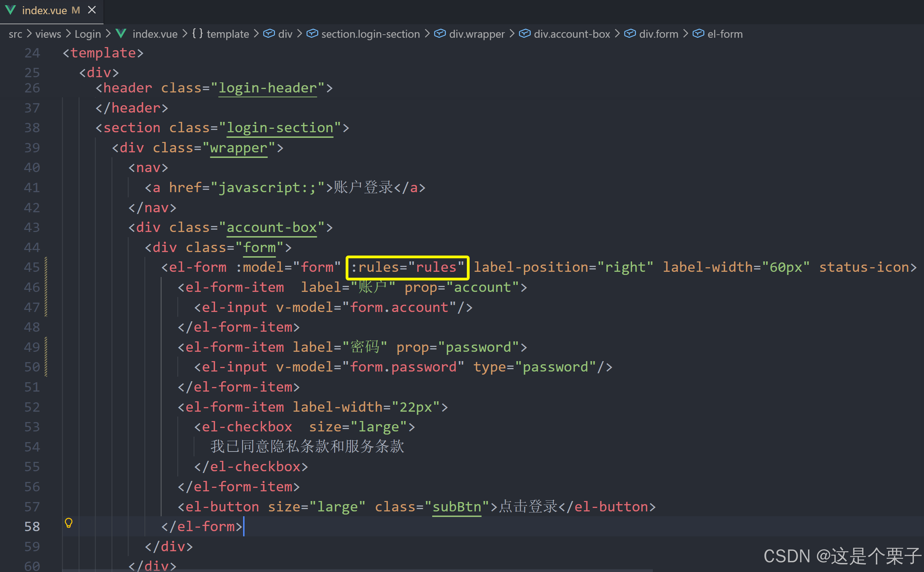Viewport: 924px width, 572px height.
Task: Click line number 45 in gutter
Action: pyautogui.click(x=32, y=267)
